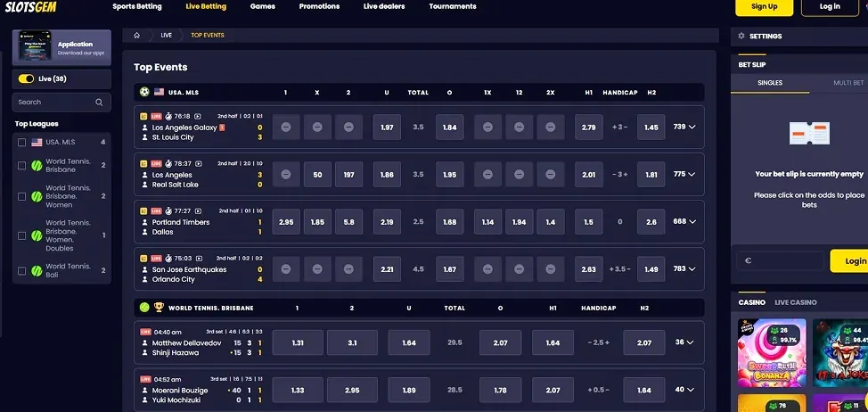The width and height of the screenshot is (868, 412).
Task: Click the video stream icon for Portland Timbers match
Action: coord(198,211)
